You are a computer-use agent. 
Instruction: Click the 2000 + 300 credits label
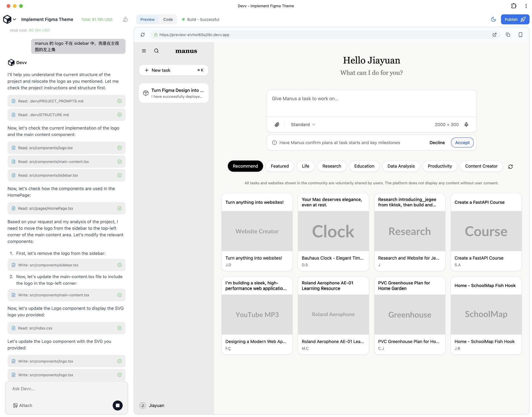[x=447, y=125]
